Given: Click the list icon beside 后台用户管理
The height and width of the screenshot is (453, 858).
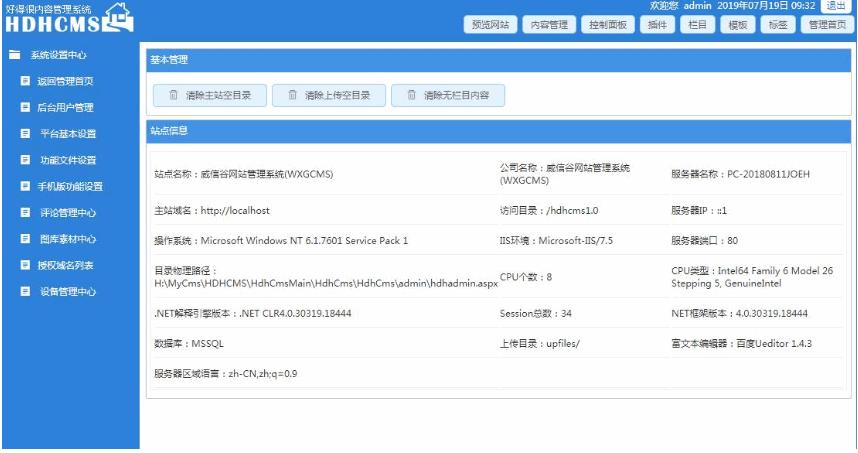Looking at the screenshot, I should tap(25, 107).
